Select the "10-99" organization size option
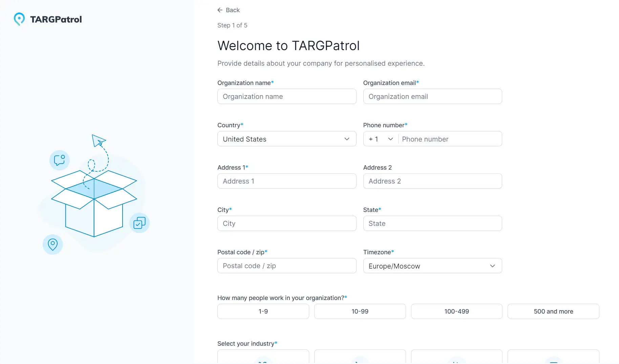The width and height of the screenshot is (619, 364). 360,311
